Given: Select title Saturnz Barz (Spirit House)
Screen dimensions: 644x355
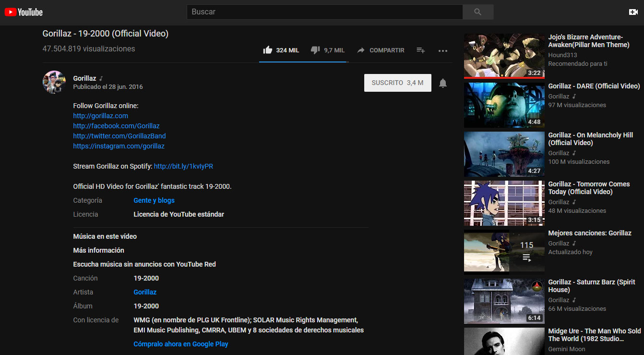Looking at the screenshot, I should pyautogui.click(x=592, y=286).
